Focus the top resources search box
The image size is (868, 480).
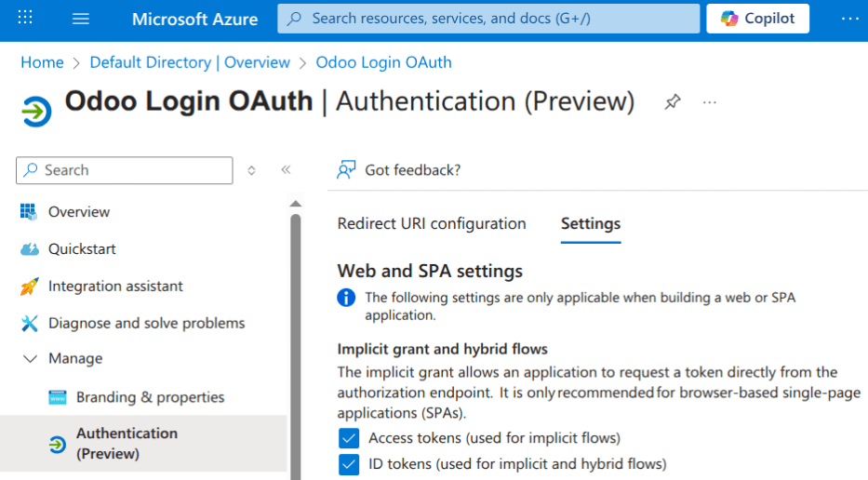coord(488,19)
